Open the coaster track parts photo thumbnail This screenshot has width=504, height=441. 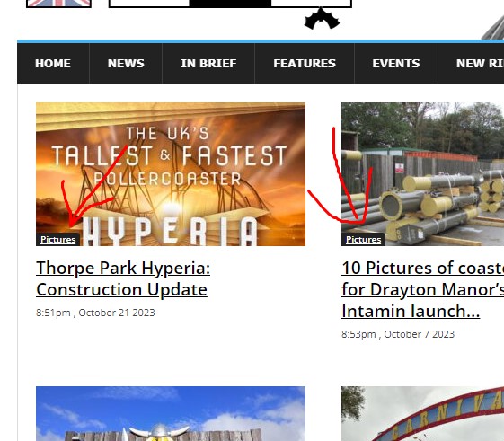point(422,174)
